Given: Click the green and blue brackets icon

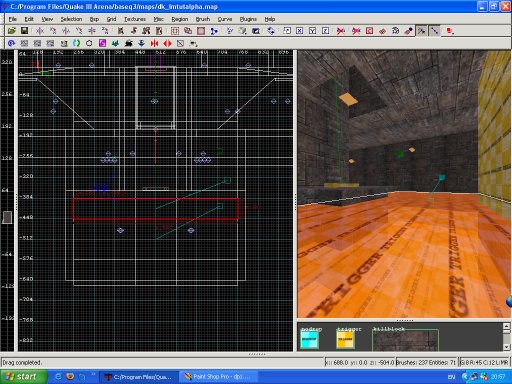Looking at the screenshot, I should tap(76, 43).
